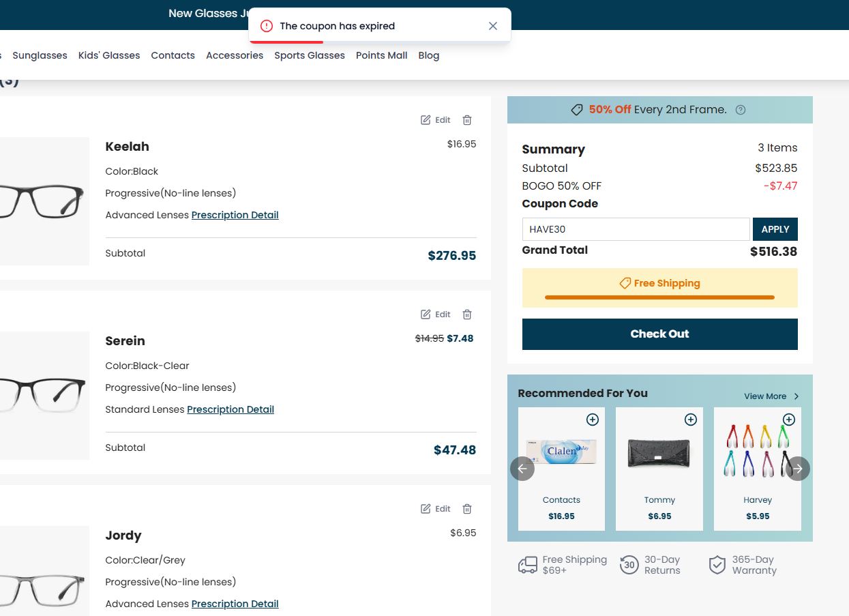Go to the Contacts category
Viewport: 849px width, 616px height.
173,55
